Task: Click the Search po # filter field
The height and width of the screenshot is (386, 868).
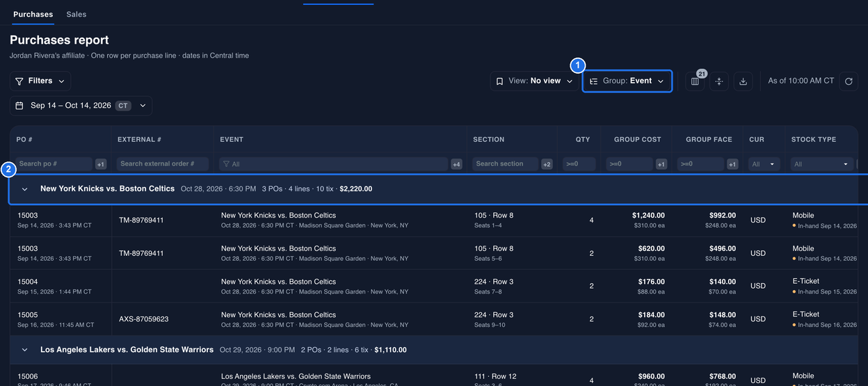Action: pos(54,164)
